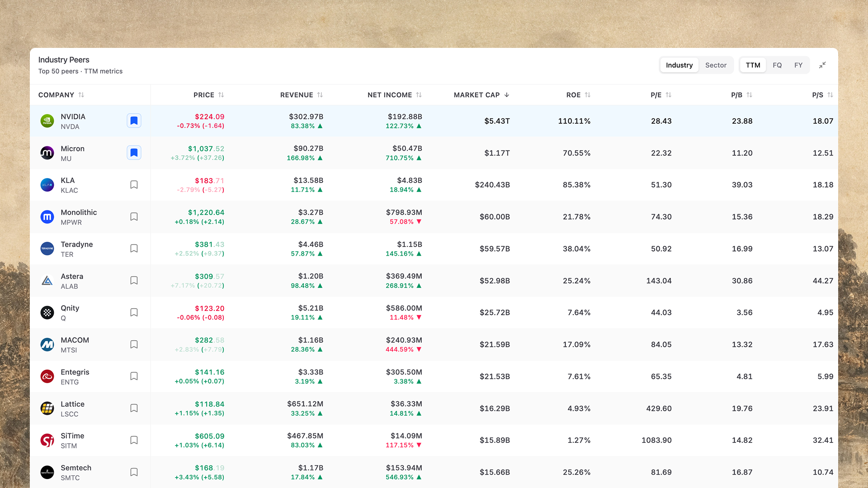Click the Semtech company logo

point(47,472)
